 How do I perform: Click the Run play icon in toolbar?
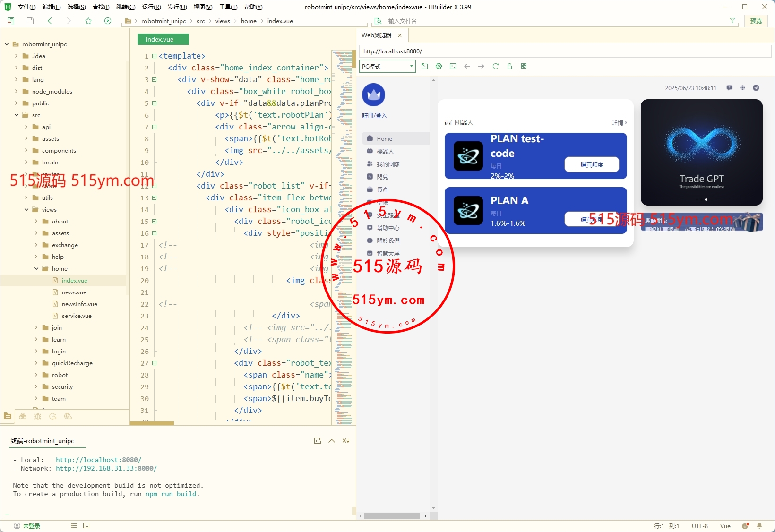coord(108,21)
